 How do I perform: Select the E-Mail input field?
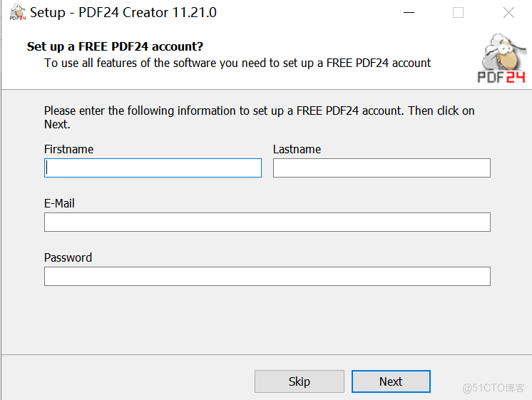[267, 222]
